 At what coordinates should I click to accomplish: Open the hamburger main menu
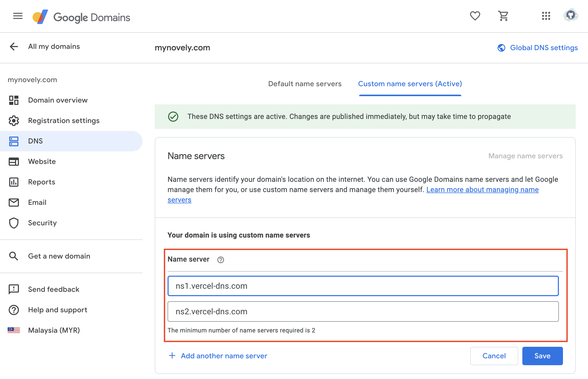18,16
